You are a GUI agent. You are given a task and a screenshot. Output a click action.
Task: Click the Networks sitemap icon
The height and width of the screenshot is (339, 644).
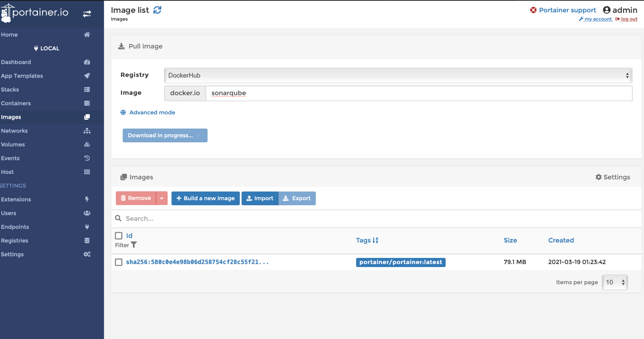tap(87, 131)
